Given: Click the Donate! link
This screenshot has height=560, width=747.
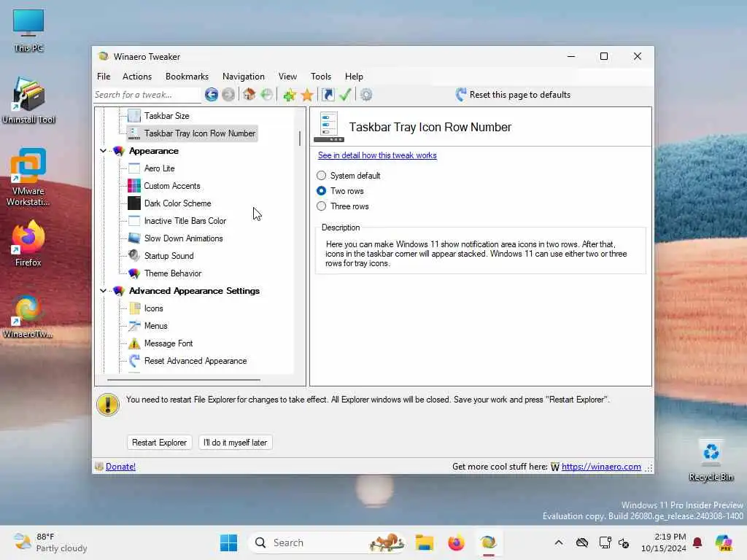Looking at the screenshot, I should tap(120, 467).
